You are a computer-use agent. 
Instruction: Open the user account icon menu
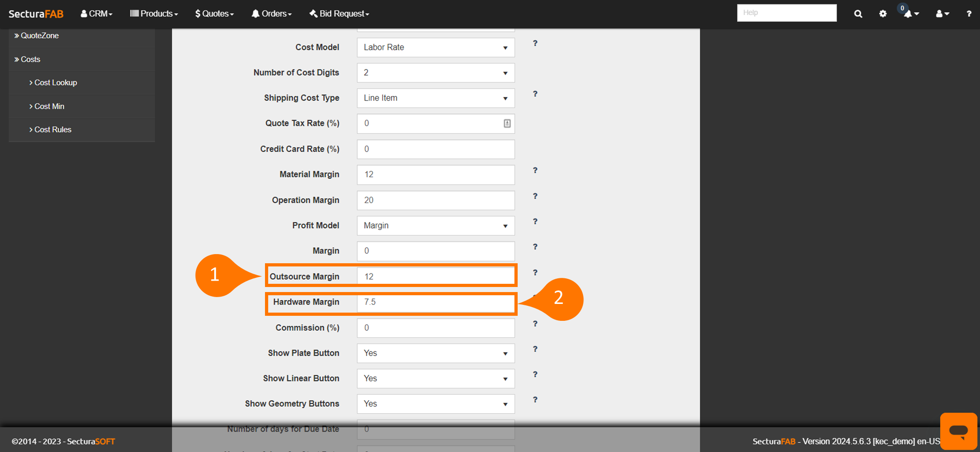pyautogui.click(x=942, y=14)
